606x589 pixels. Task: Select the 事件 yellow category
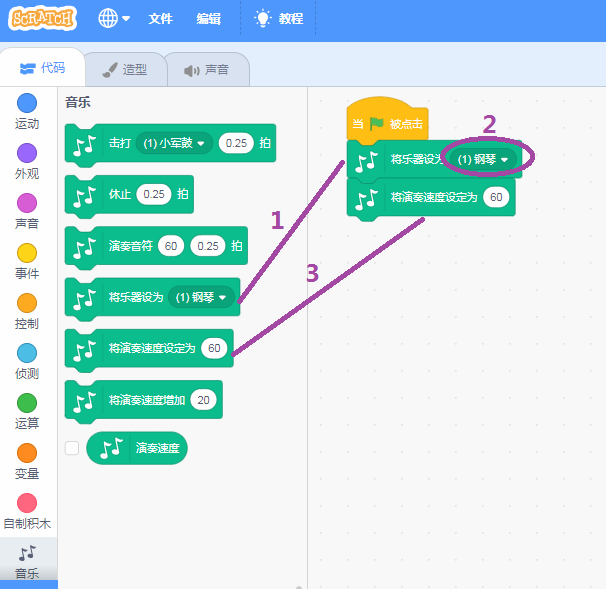[27, 253]
